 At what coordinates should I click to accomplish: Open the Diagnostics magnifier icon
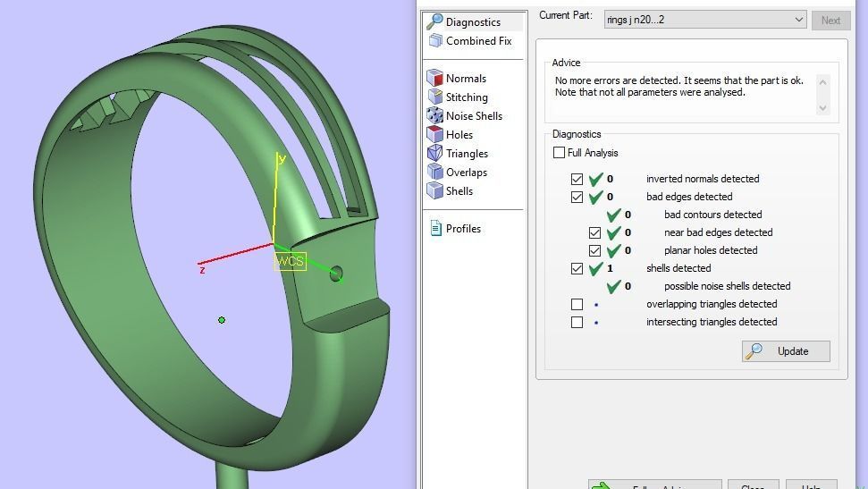click(434, 21)
